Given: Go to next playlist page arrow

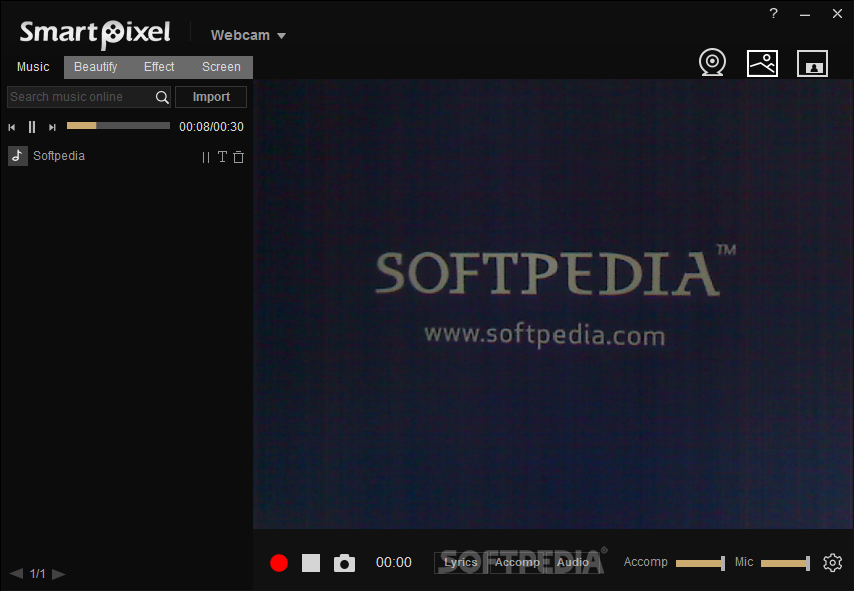Looking at the screenshot, I should tap(58, 574).
